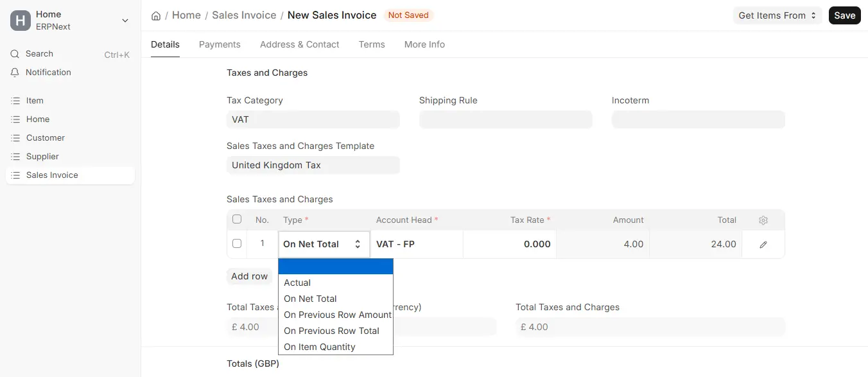Tick the checkbox for tax row 1
Screen dimensions: 868x377
[x=237, y=243]
